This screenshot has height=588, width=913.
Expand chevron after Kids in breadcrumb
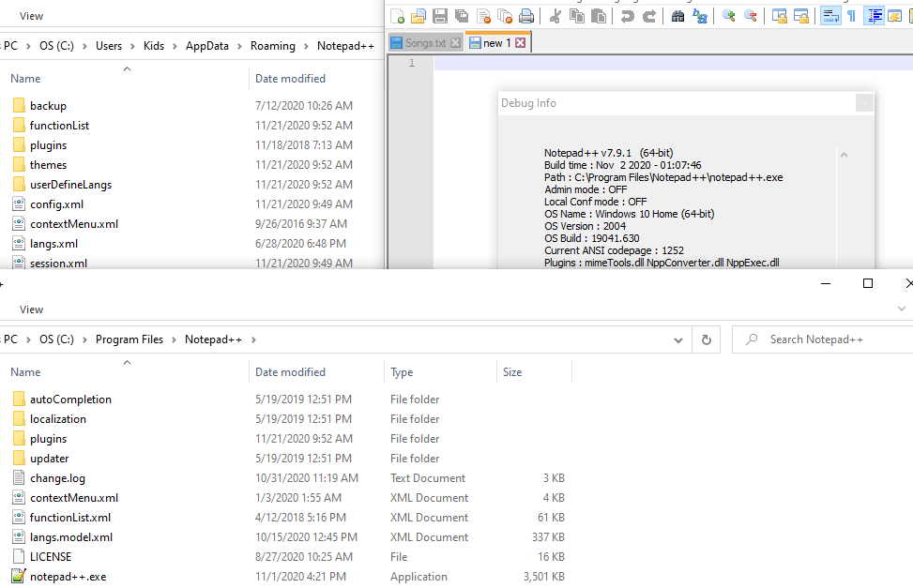coord(175,46)
